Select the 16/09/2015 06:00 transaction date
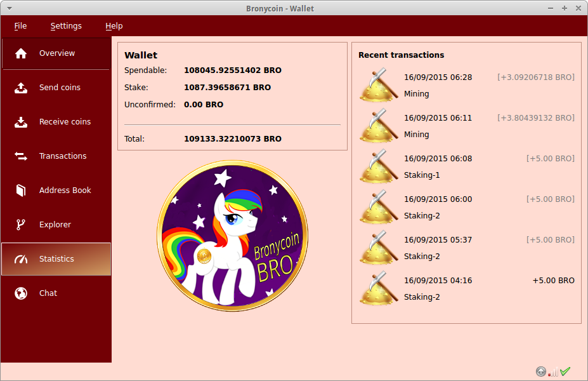 [x=438, y=199]
